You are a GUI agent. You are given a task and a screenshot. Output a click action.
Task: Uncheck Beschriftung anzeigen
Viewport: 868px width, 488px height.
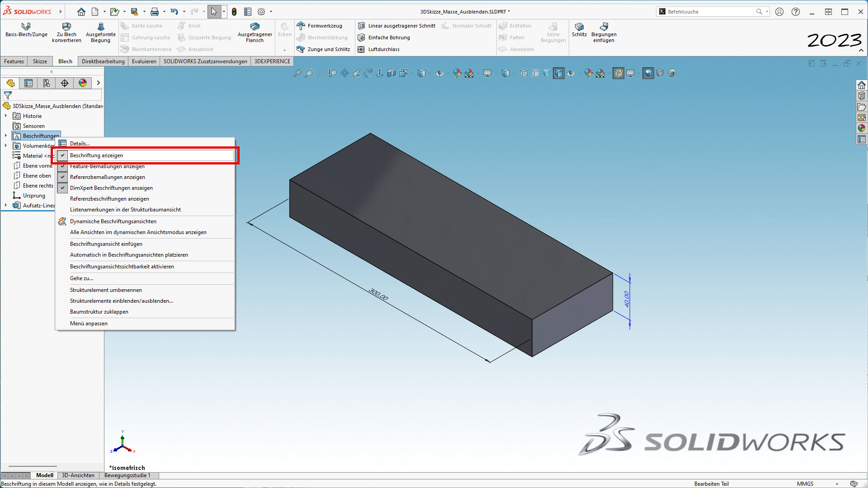pos(145,155)
